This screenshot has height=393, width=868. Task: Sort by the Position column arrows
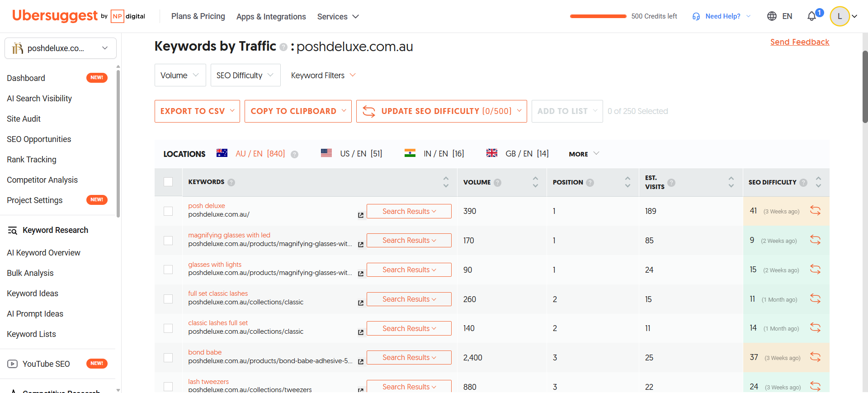click(627, 182)
